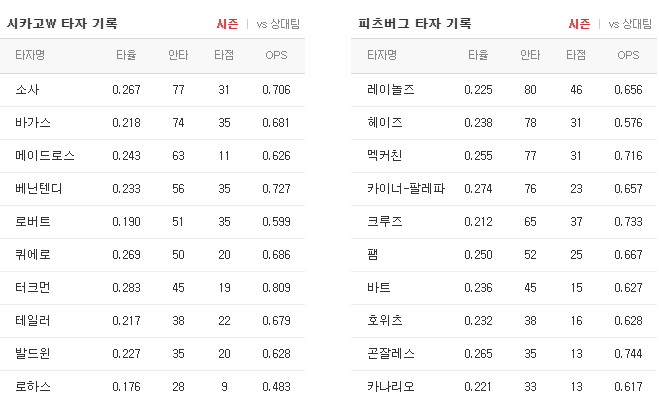Click 타율 column header in 시카고W table
Viewport: 659px width, 414px height.
point(126,55)
